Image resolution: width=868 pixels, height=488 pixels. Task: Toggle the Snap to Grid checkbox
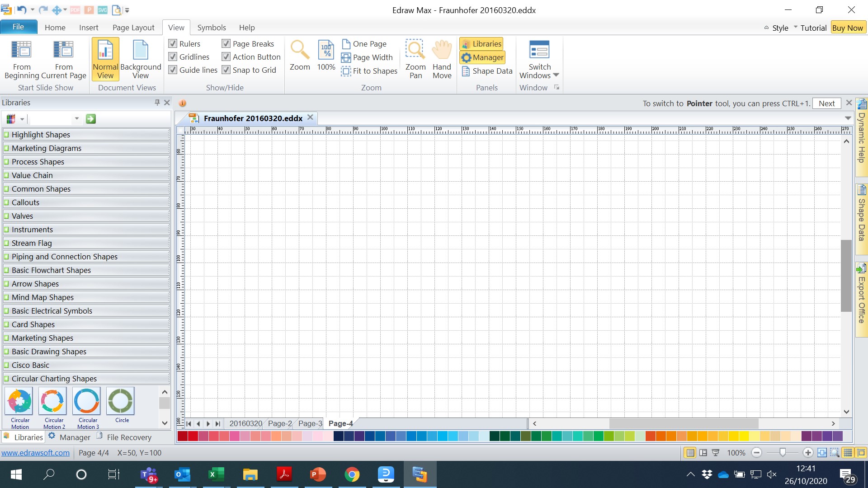click(x=226, y=70)
